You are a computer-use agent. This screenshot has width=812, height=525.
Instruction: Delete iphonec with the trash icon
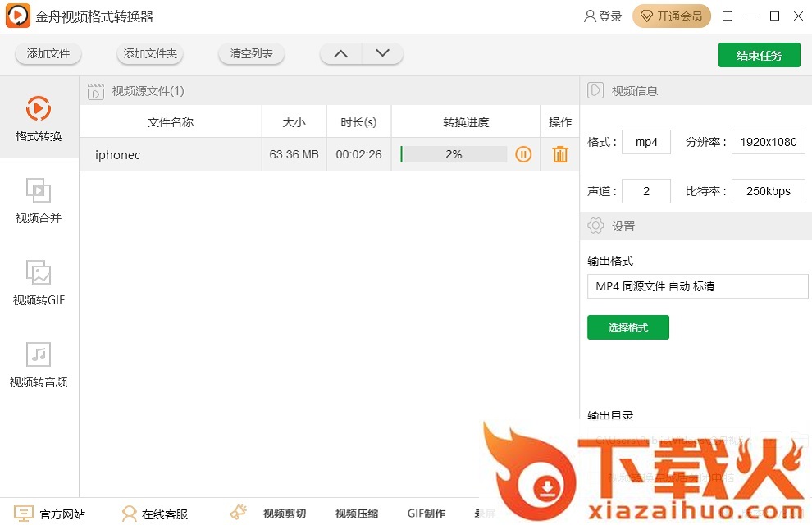tap(560, 154)
